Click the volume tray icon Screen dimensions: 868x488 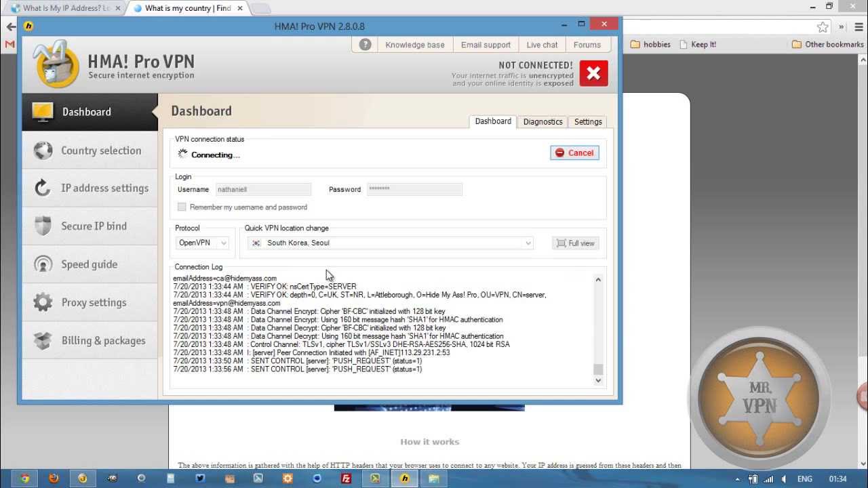click(785, 479)
